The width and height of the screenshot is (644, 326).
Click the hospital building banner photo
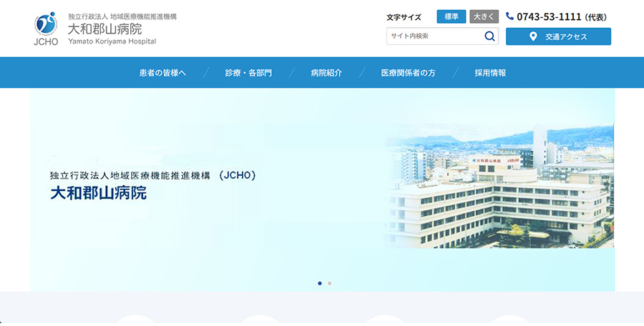499,186
